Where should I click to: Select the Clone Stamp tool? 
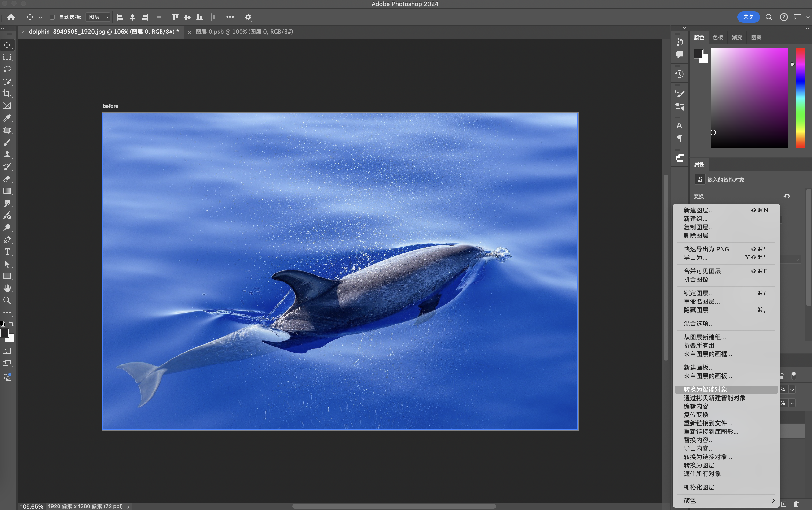pos(7,154)
